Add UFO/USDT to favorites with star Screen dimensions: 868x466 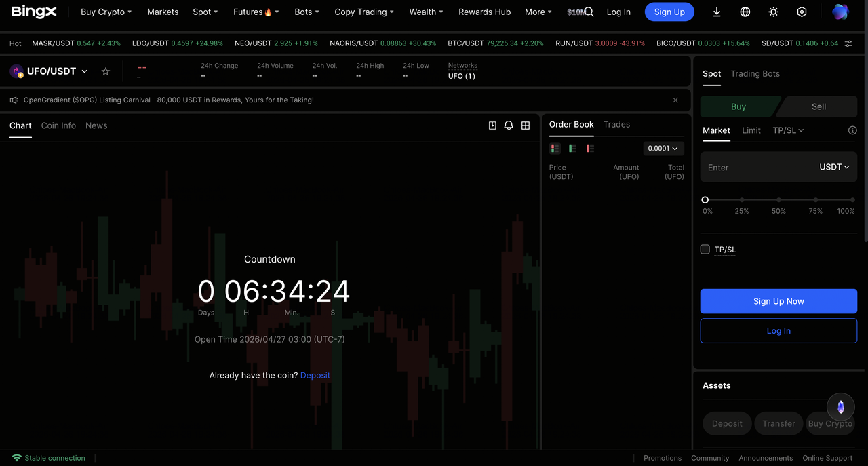[x=106, y=71]
